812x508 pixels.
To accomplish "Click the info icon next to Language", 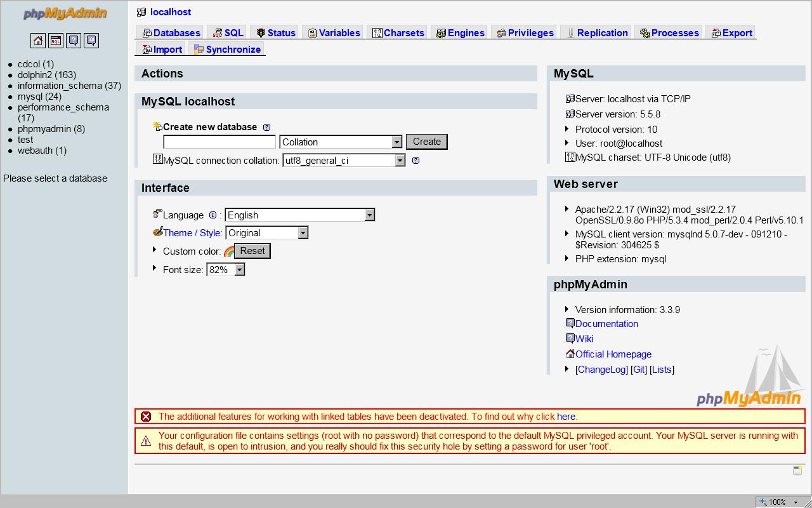I will pyautogui.click(x=213, y=215).
